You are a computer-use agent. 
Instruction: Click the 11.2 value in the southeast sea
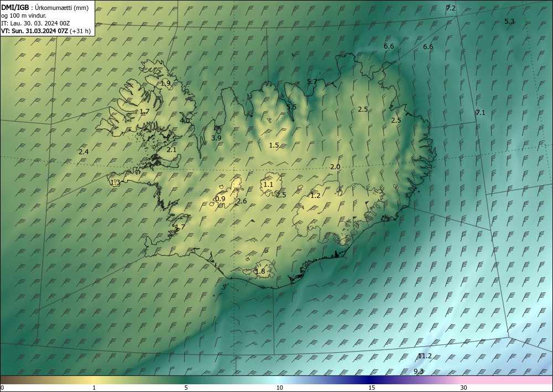point(425,356)
